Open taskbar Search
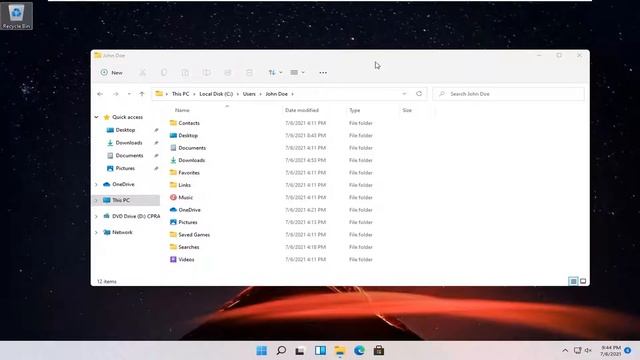Image resolution: width=640 pixels, height=360 pixels. click(281, 351)
